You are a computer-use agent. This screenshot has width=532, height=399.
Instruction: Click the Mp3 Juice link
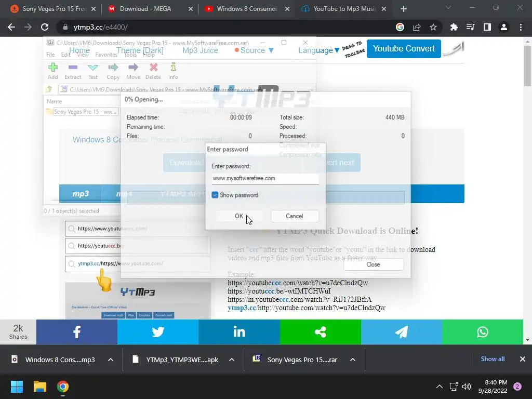(200, 50)
